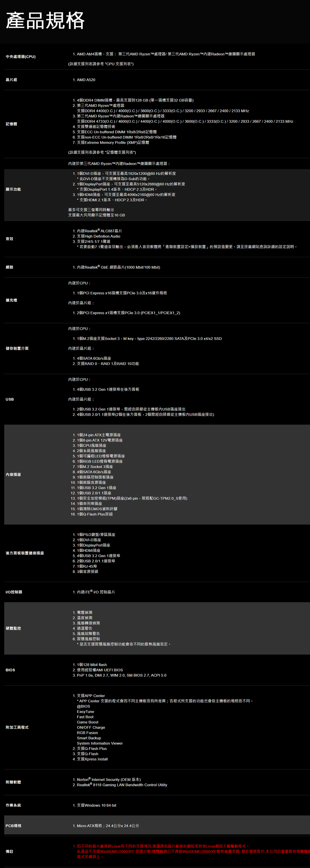
Task: Click the 儲存裝置介面 section label
Action: point(17,348)
